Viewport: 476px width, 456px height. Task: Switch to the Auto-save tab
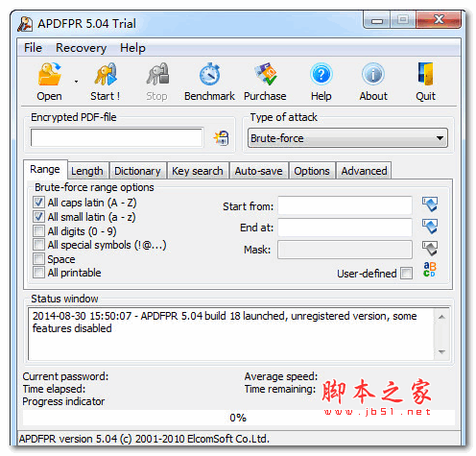point(259,171)
